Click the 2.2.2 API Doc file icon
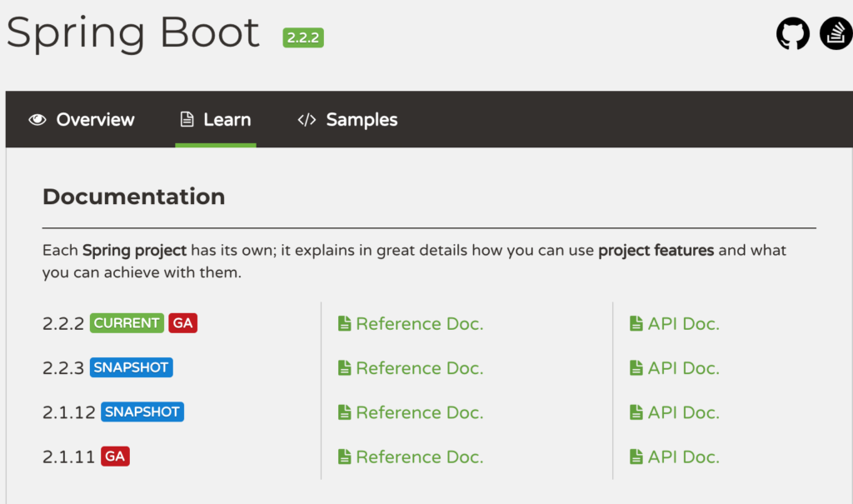 [x=636, y=323]
